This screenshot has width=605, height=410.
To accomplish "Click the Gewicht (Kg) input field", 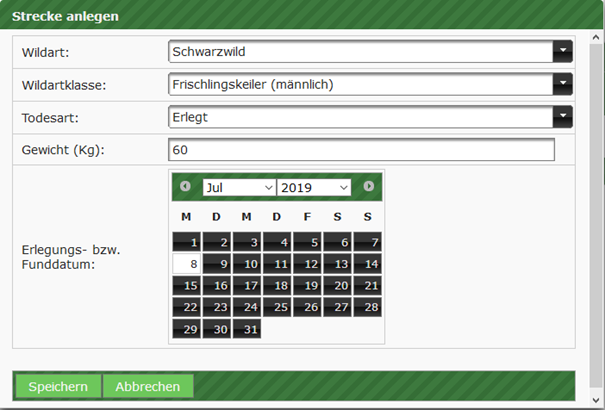I will [x=361, y=150].
